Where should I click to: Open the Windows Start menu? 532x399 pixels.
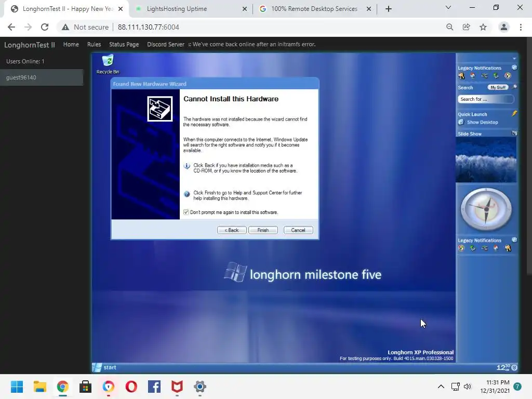(x=17, y=387)
